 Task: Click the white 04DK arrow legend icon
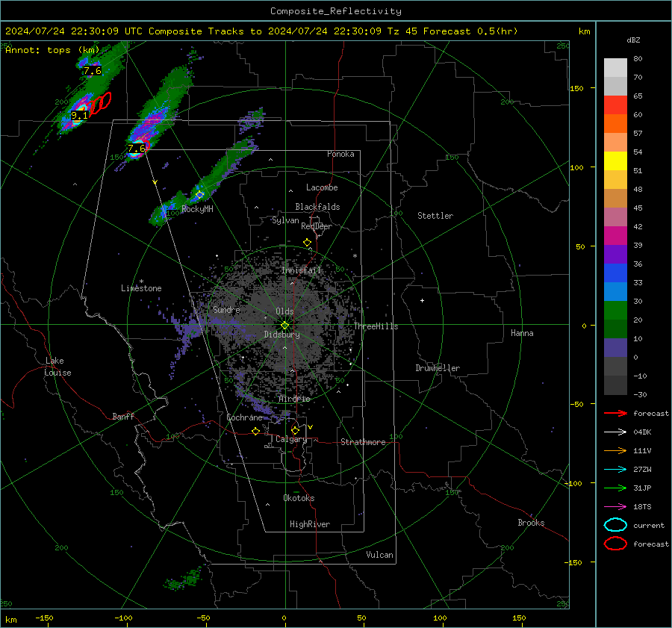pos(615,432)
